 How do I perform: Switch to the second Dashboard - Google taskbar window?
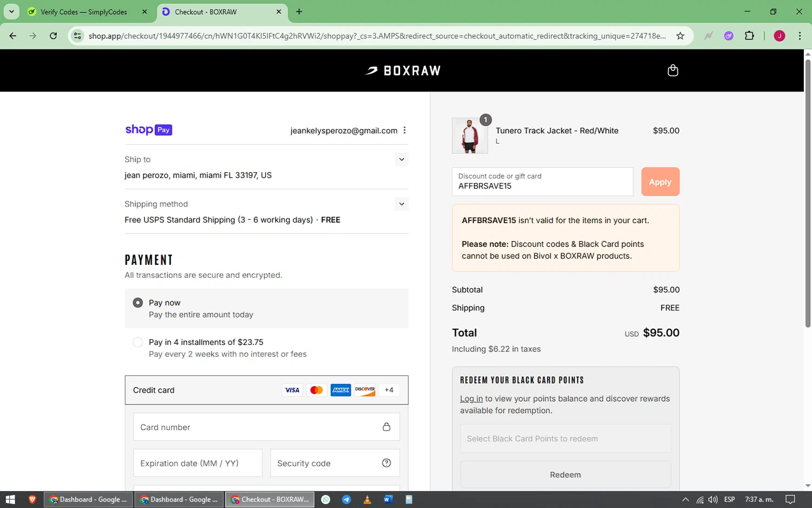click(x=179, y=499)
